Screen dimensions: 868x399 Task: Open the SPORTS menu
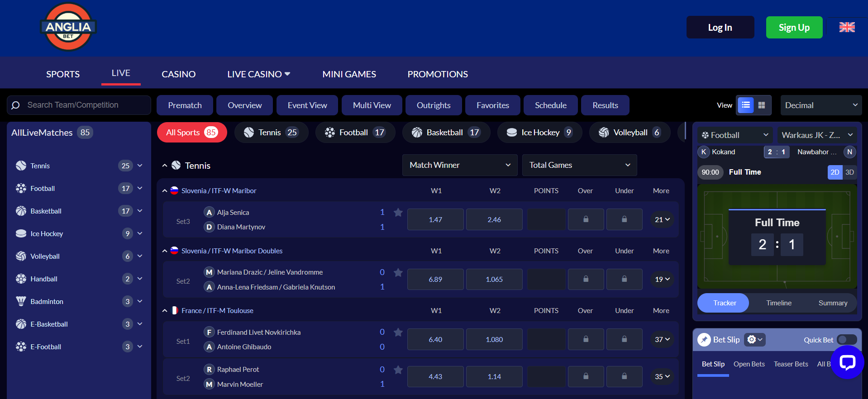[x=63, y=74]
